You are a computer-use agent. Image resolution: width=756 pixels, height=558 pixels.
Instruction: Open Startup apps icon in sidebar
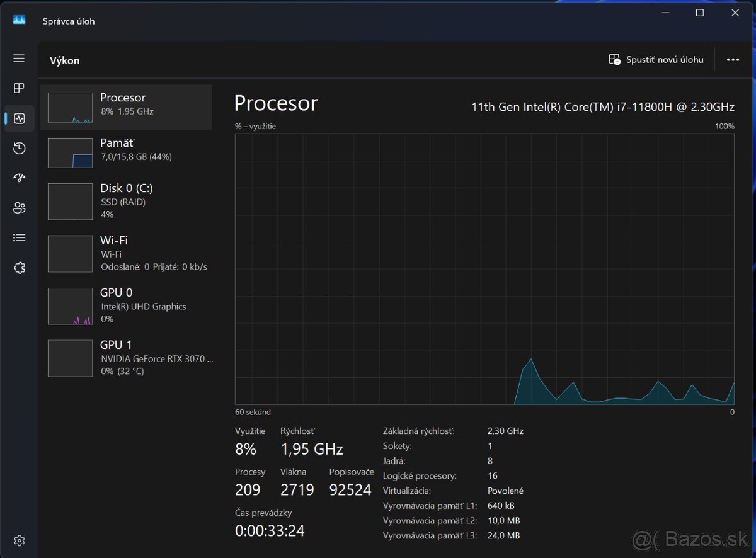[19, 178]
